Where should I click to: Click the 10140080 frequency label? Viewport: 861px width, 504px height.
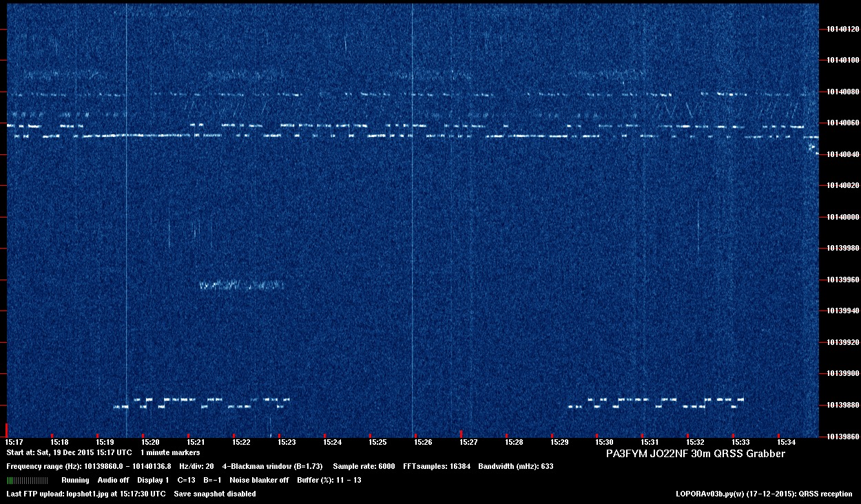(842, 92)
